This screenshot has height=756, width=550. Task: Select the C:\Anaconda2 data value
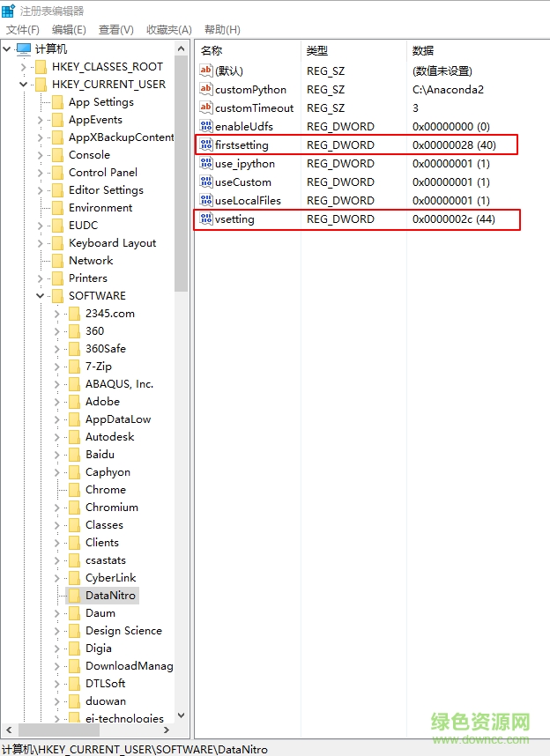[x=448, y=90]
